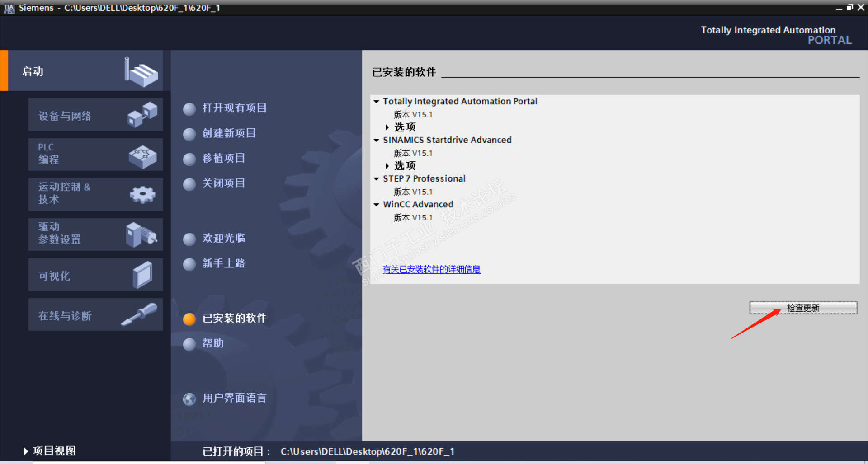Close the Siemens TIA Portal window
Viewport: 868px width, 464px height.
pos(861,7)
